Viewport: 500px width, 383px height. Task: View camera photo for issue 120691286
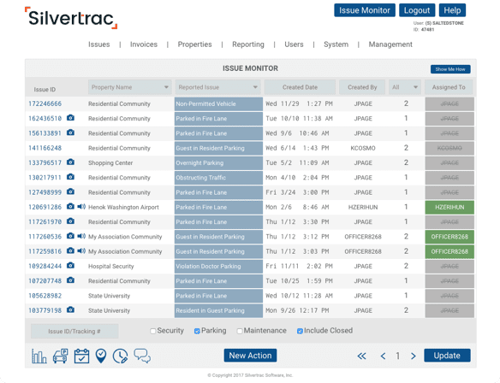coord(70,206)
